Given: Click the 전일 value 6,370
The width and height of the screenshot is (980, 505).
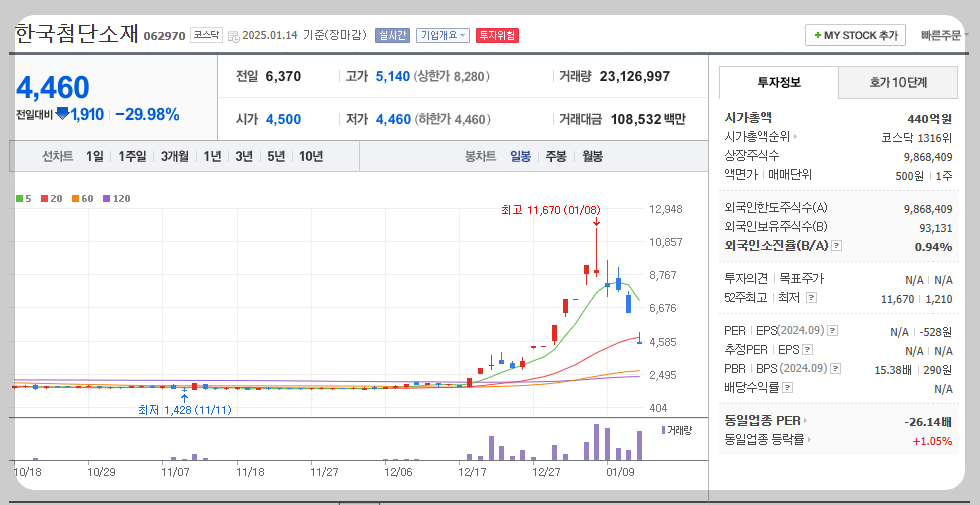Looking at the screenshot, I should point(283,76).
